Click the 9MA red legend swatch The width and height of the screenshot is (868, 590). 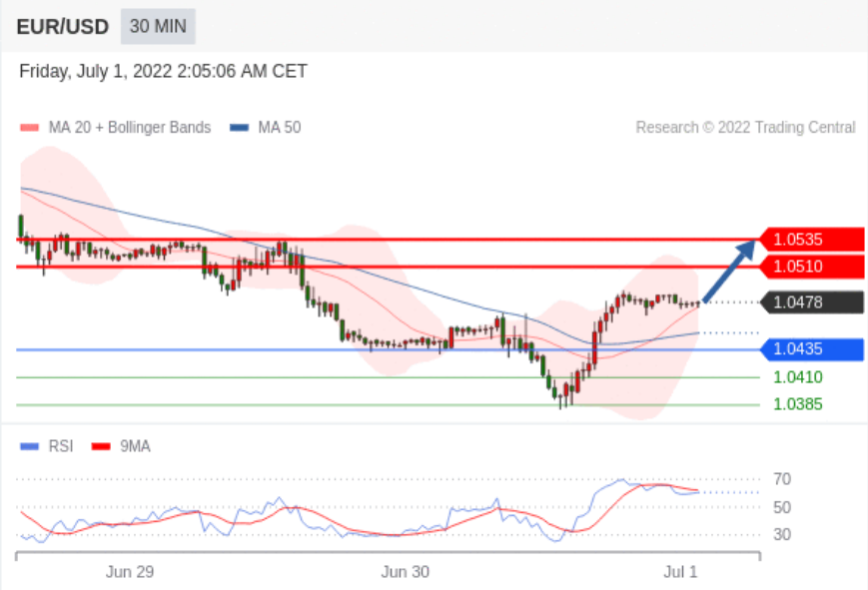[101, 446]
